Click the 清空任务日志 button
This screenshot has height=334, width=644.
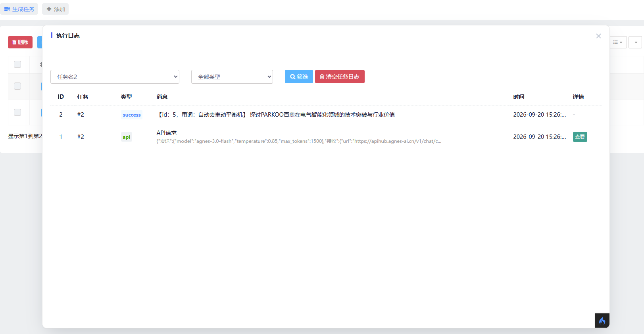[x=340, y=77]
